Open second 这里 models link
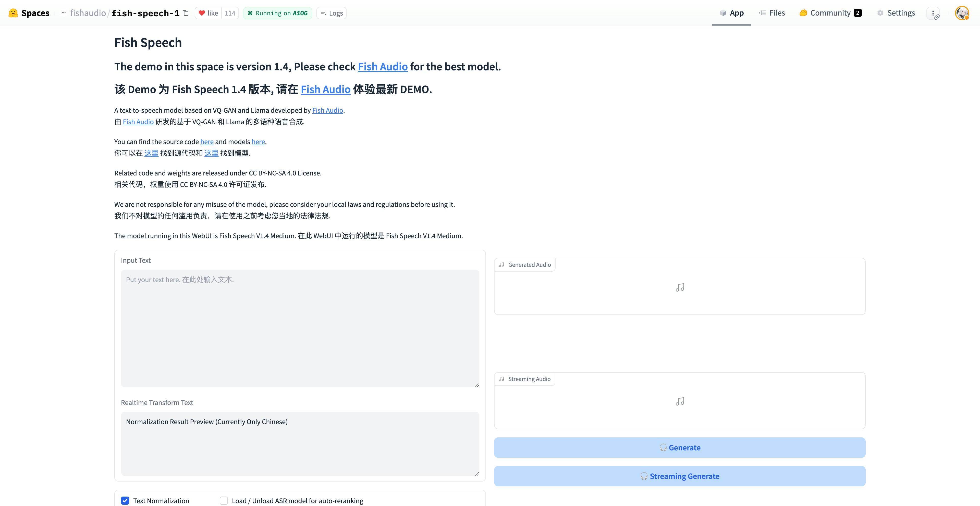 (x=212, y=153)
